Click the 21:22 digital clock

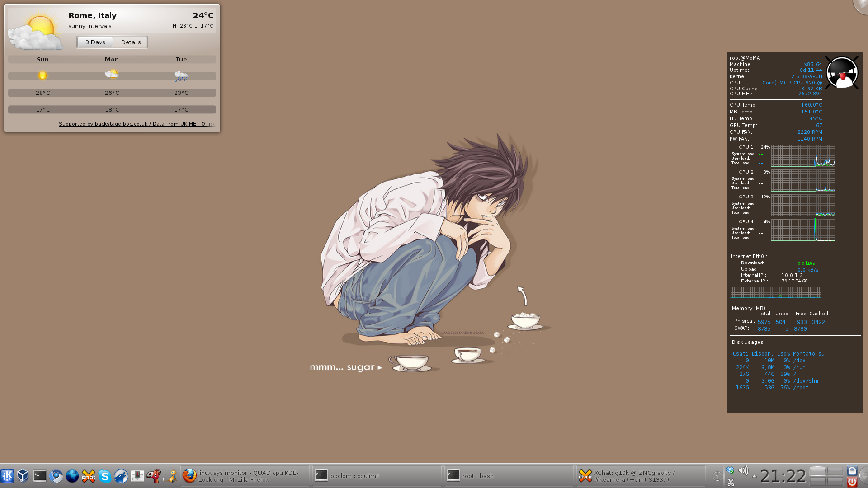tap(783, 476)
